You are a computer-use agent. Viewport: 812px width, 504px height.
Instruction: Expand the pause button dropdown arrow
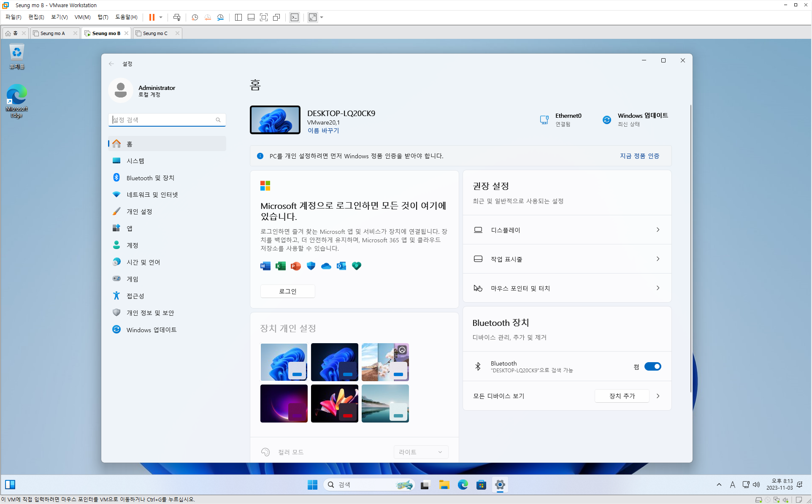click(x=161, y=17)
